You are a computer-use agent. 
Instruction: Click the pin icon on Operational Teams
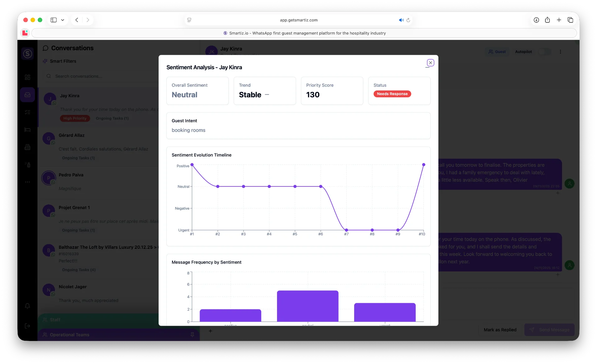192,334
